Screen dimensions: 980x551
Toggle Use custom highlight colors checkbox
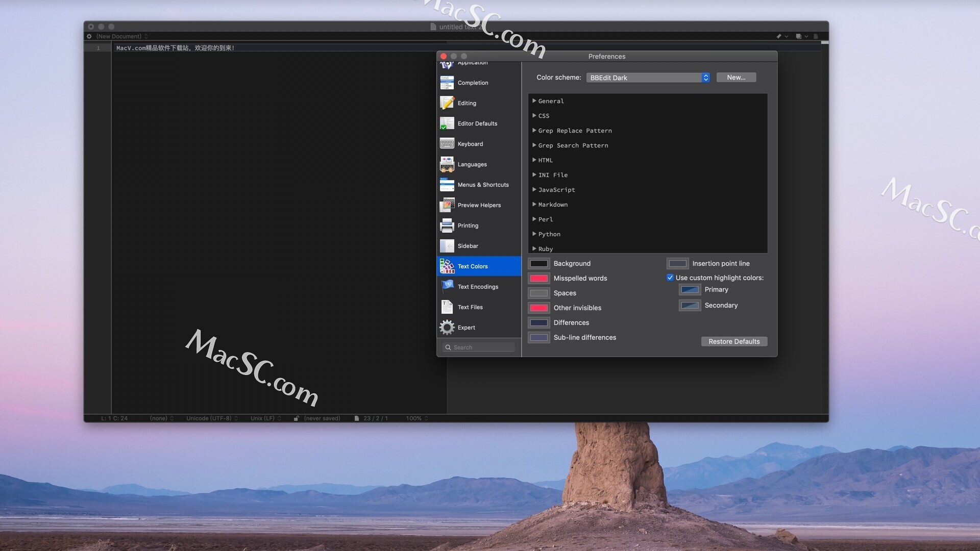point(670,277)
